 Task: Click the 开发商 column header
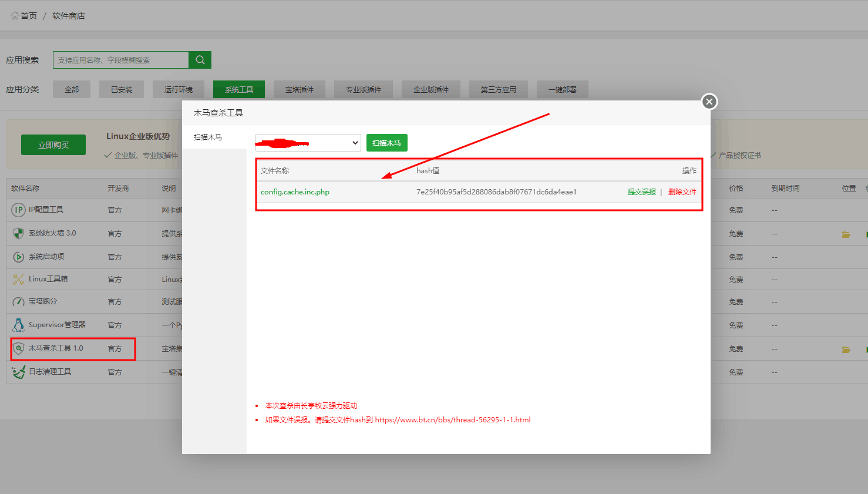(x=118, y=189)
